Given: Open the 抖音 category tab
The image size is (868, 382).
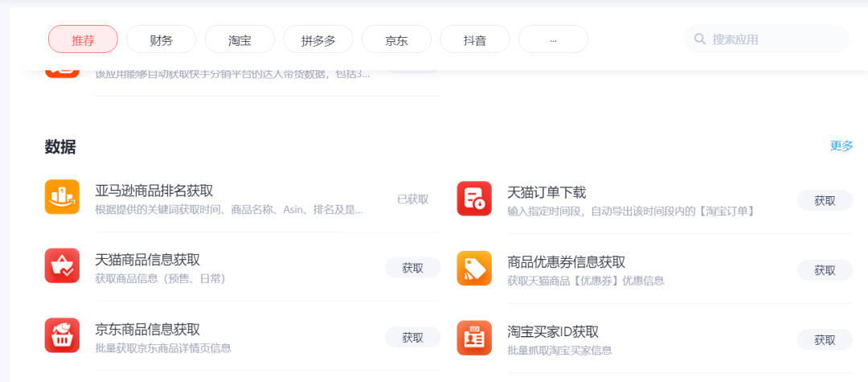Looking at the screenshot, I should pos(474,39).
